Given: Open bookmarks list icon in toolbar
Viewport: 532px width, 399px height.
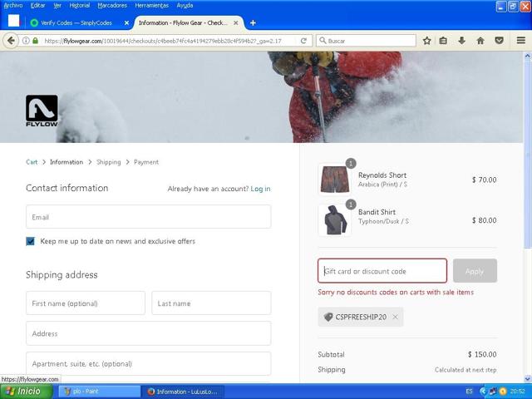Looking at the screenshot, I should (443, 41).
